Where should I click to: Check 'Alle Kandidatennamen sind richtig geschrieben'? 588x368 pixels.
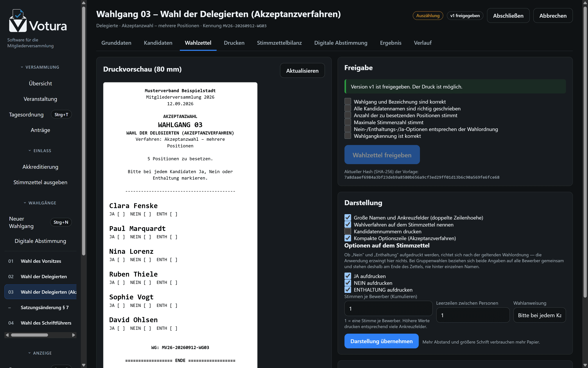[348, 108]
